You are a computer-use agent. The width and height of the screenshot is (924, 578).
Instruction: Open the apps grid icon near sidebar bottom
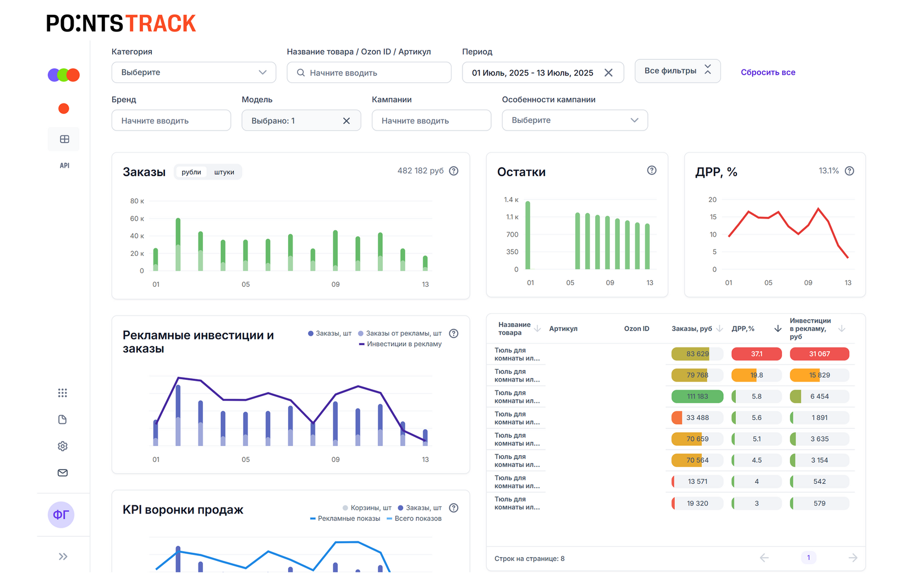pos(62,392)
